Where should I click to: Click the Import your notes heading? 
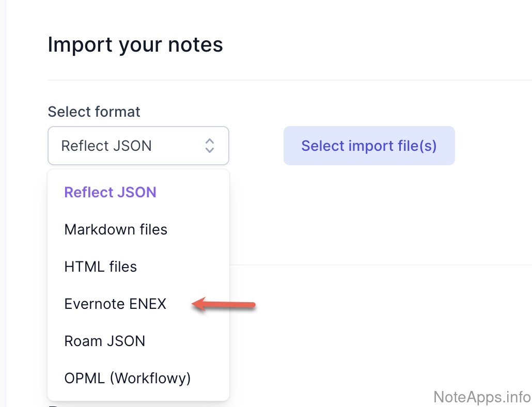pos(135,45)
